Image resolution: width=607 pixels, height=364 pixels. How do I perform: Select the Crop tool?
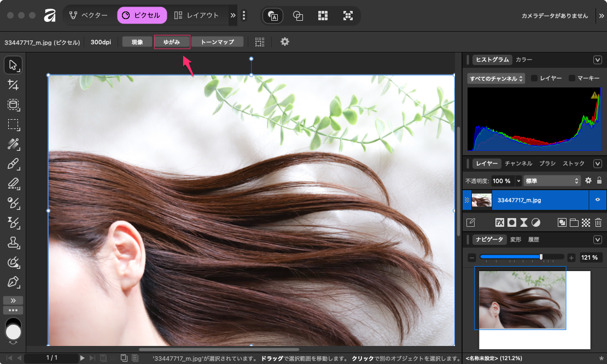13,85
